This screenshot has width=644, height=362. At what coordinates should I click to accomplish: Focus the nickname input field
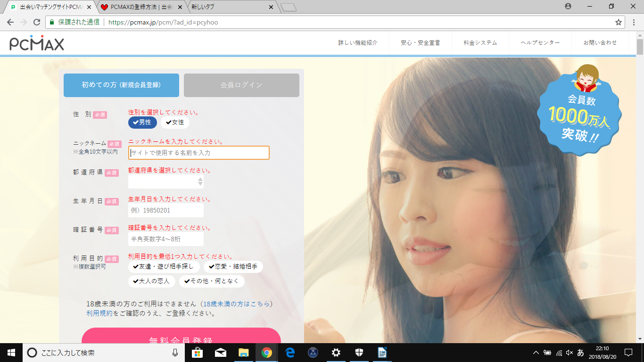coord(199,153)
